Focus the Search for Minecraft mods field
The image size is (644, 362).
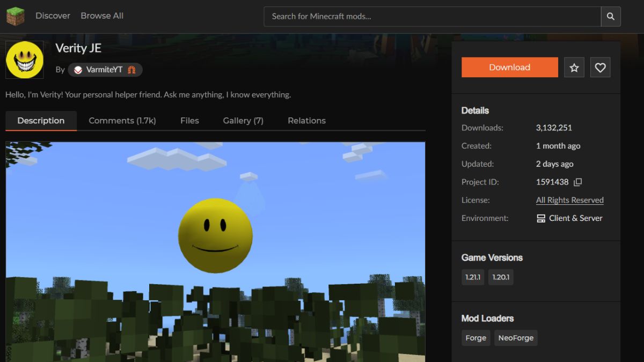(432, 17)
